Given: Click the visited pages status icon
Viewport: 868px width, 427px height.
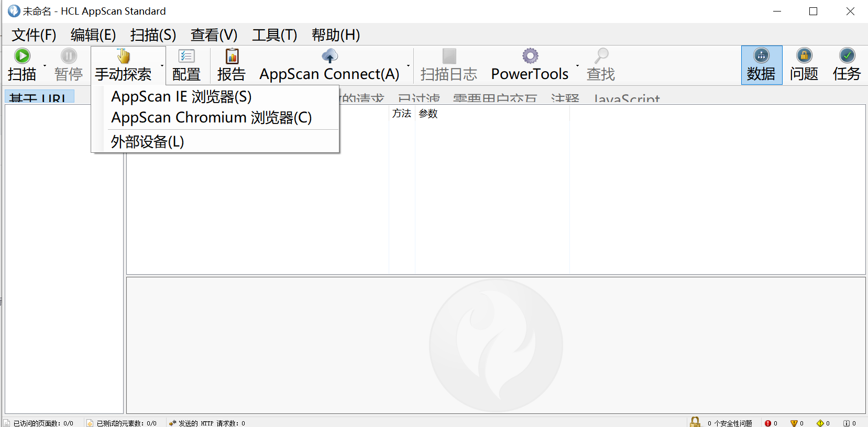Looking at the screenshot, I should (x=7, y=423).
